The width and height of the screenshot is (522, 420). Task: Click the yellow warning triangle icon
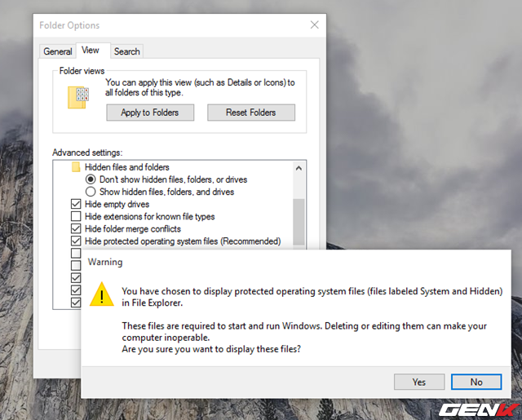[x=102, y=294]
